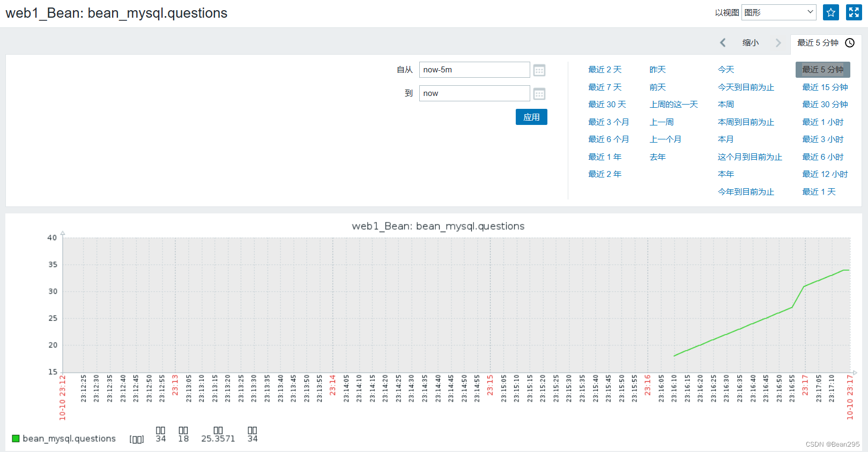Select 最近 12 小时 time range
The height and width of the screenshot is (452, 868).
pos(825,174)
